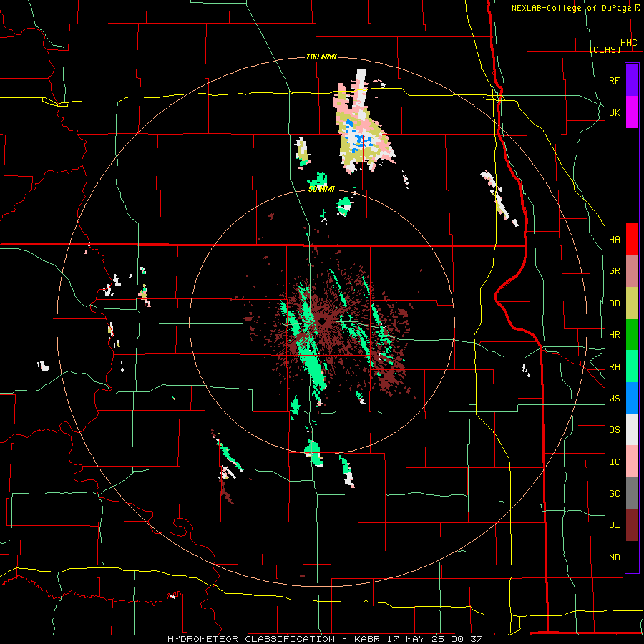The height and width of the screenshot is (644, 644).
Task: Click the white DS dry snow swatch
Action: [x=632, y=429]
